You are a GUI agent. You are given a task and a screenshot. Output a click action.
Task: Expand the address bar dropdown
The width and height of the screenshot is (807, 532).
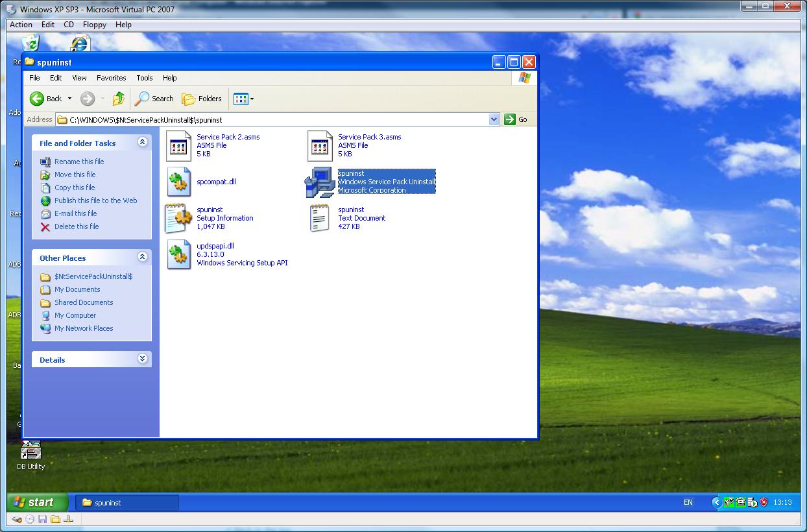coord(494,119)
